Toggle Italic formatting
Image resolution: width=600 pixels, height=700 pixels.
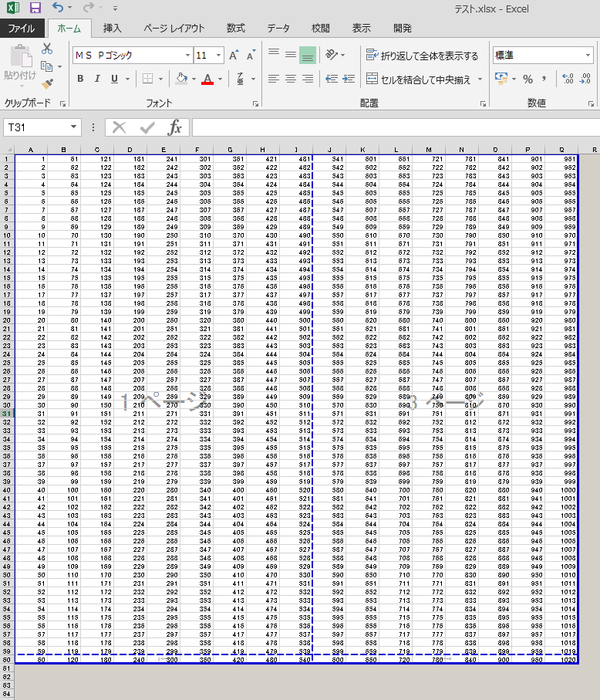[x=98, y=79]
